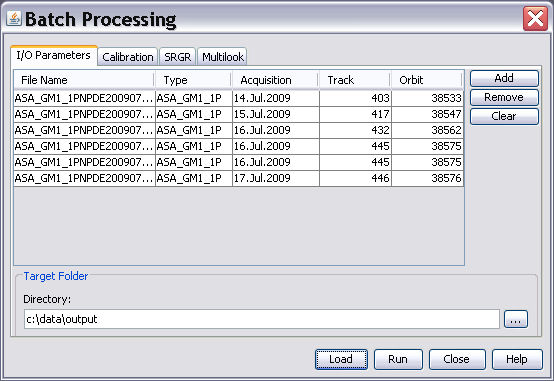Select the 15.Jul.2009 acquisition row
The height and width of the screenshot is (381, 554).
[238, 114]
